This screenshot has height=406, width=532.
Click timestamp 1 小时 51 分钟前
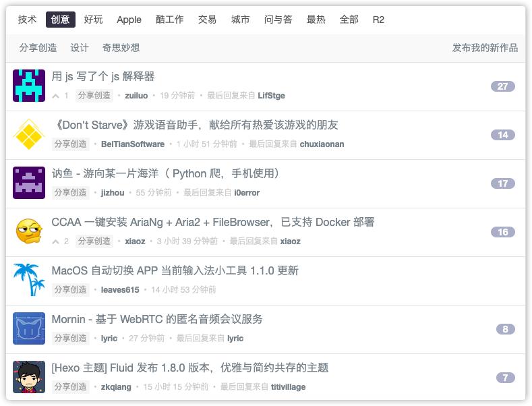click(x=206, y=144)
